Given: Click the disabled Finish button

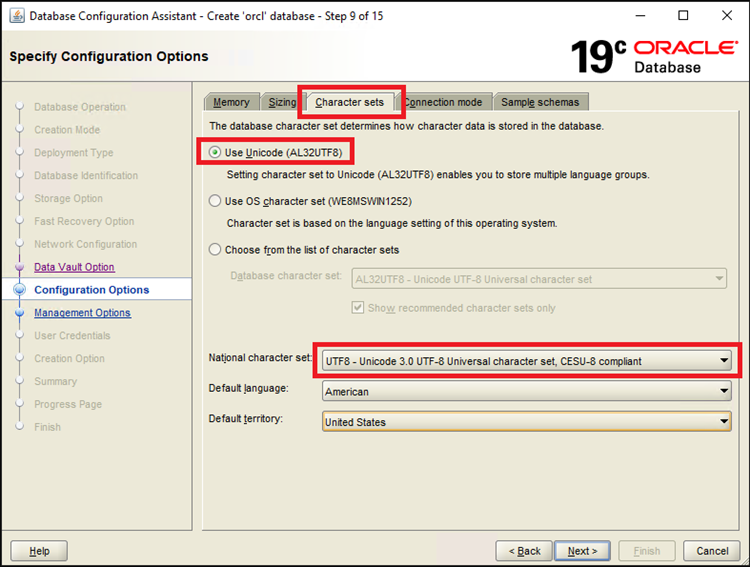Looking at the screenshot, I should pyautogui.click(x=647, y=551).
